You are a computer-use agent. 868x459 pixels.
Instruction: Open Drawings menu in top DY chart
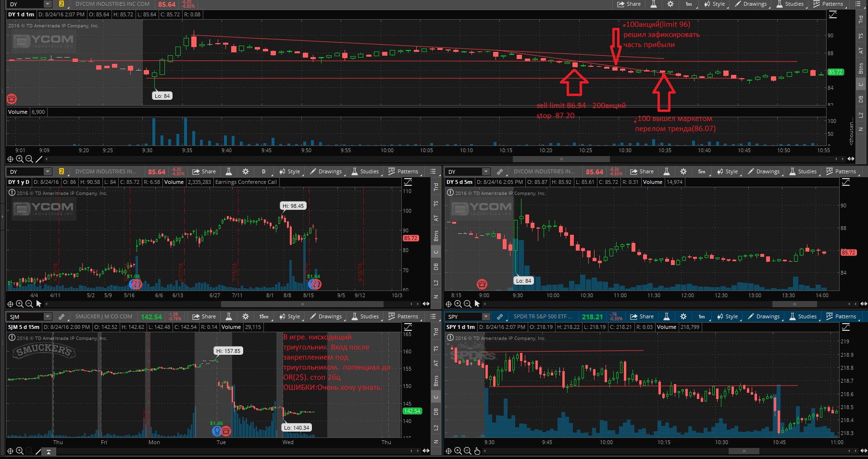(x=751, y=4)
